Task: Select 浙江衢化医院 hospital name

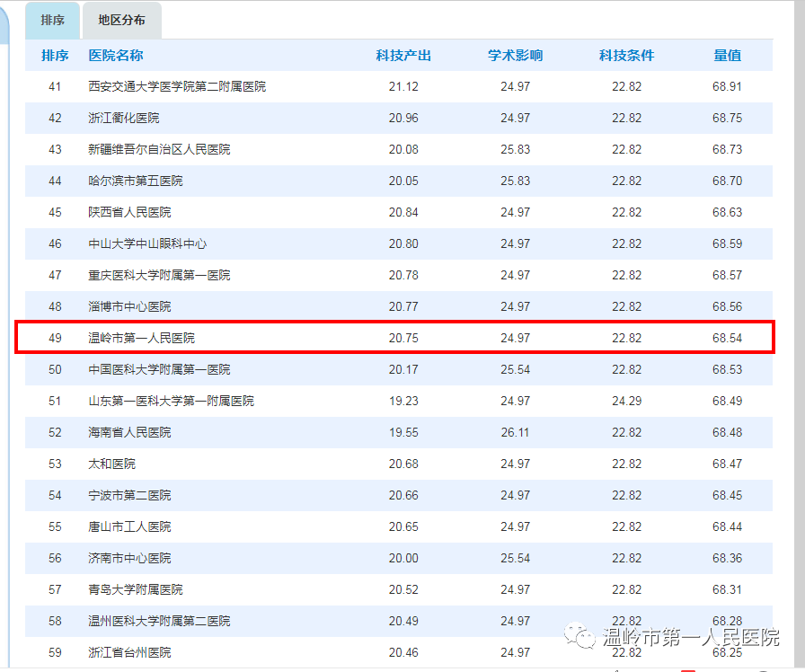Action: click(x=124, y=118)
